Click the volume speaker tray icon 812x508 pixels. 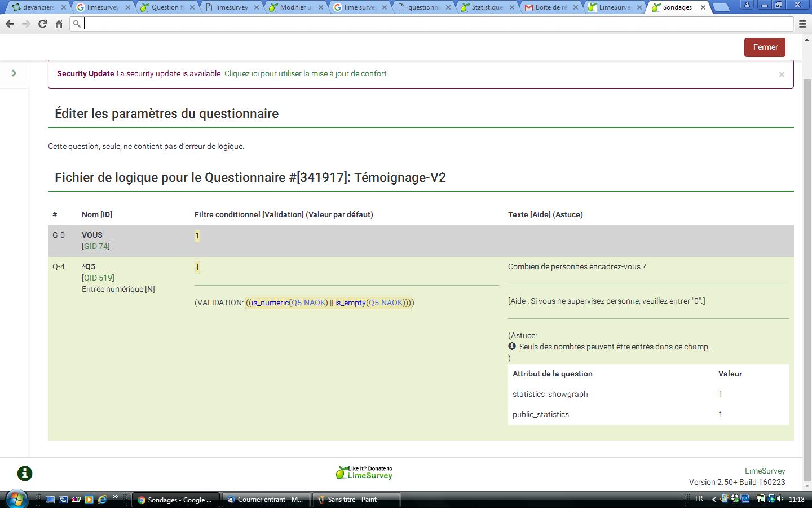(x=780, y=499)
